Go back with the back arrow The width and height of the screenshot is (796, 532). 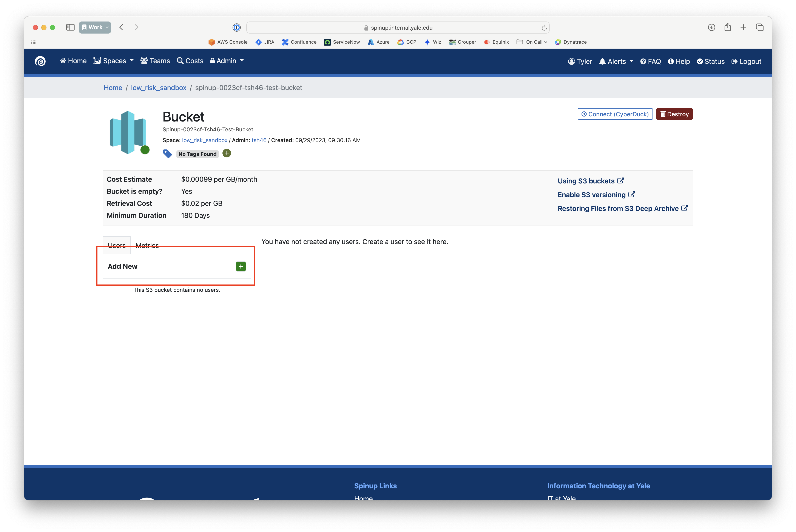coord(121,28)
